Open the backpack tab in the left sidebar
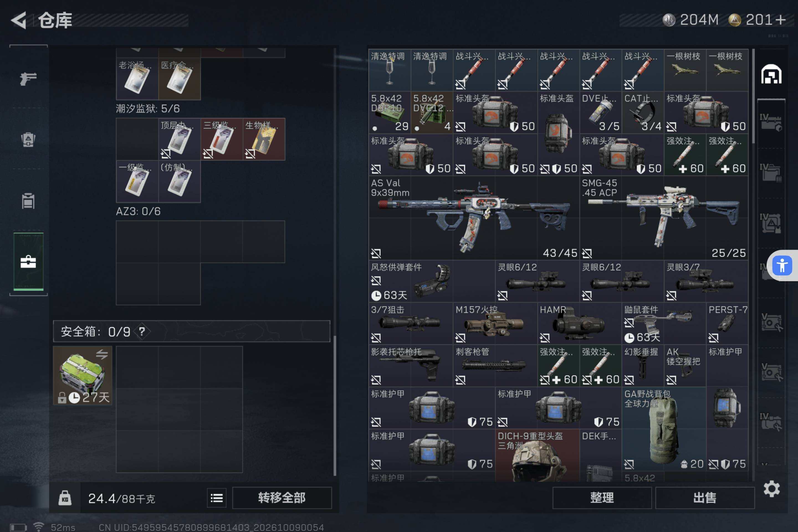Viewport: 798px width, 532px height. [28, 201]
